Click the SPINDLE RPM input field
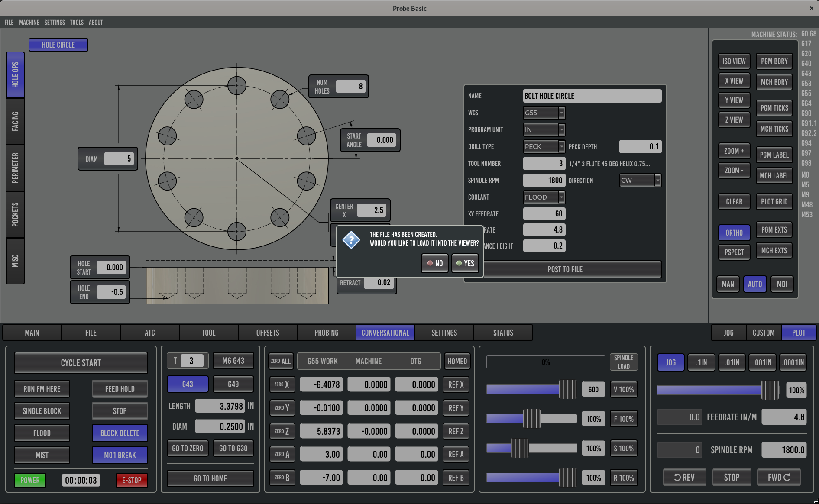Screen dimensions: 819x504 click(544, 180)
